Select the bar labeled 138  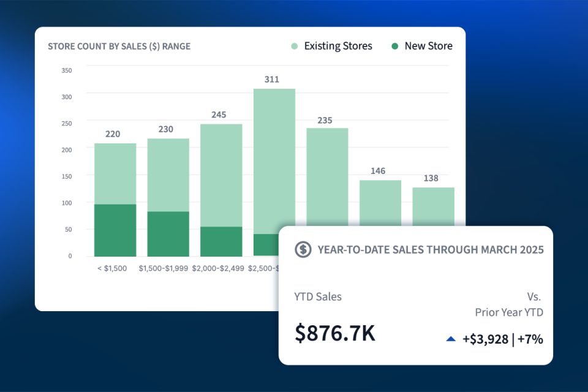click(x=433, y=206)
